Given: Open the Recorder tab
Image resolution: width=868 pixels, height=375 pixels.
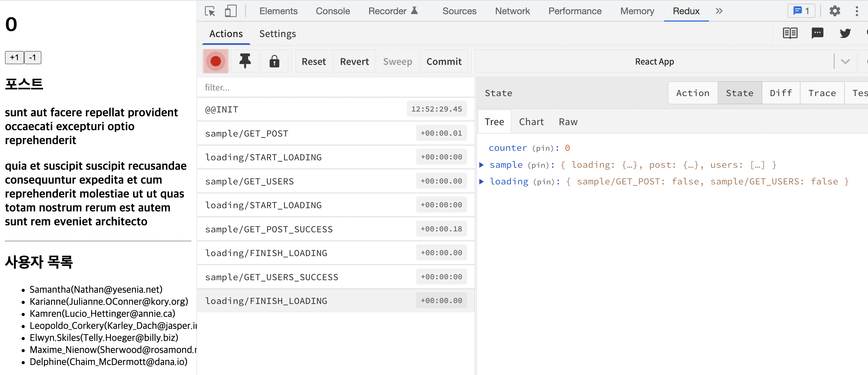Looking at the screenshot, I should pos(393,11).
